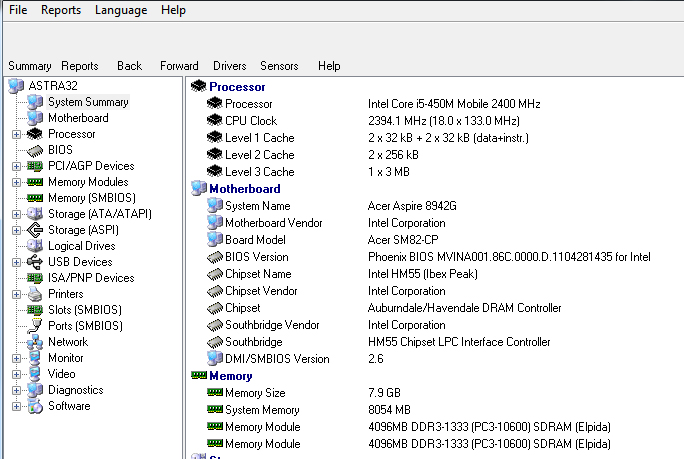
Task: Click the Processor chip icon in the tree
Action: [35, 134]
